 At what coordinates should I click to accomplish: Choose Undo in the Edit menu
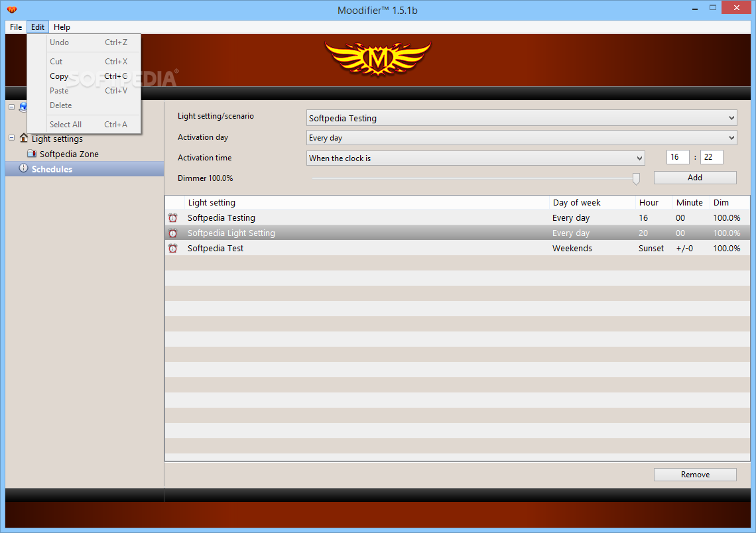(84, 42)
